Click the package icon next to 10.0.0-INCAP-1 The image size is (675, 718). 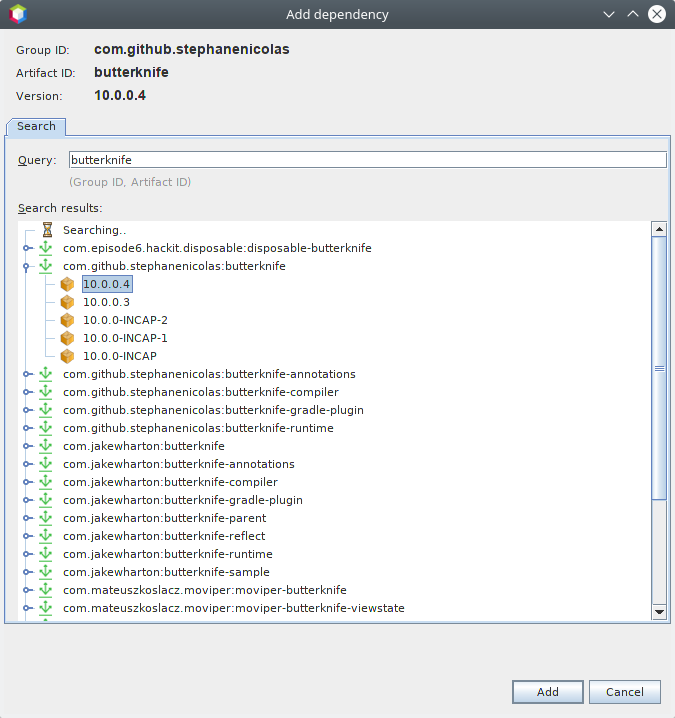coord(67,338)
